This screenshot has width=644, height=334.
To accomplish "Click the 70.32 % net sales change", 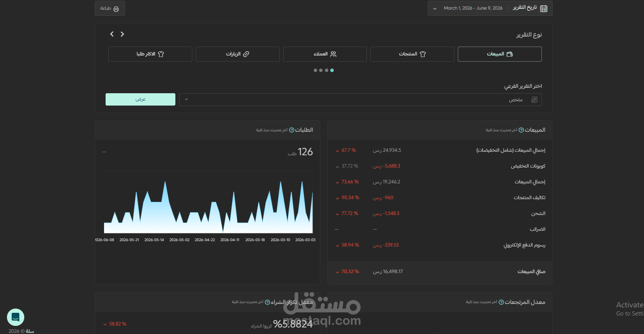I will click(348, 272).
